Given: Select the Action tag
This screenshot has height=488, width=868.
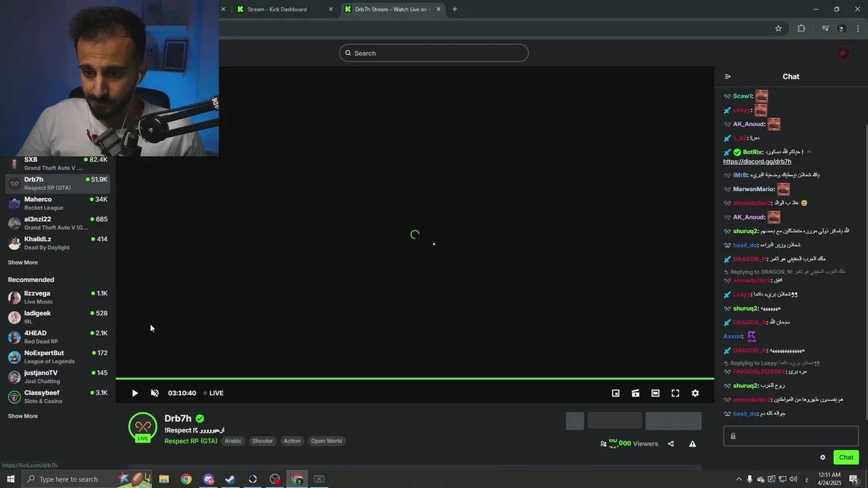Looking at the screenshot, I should pyautogui.click(x=292, y=441).
